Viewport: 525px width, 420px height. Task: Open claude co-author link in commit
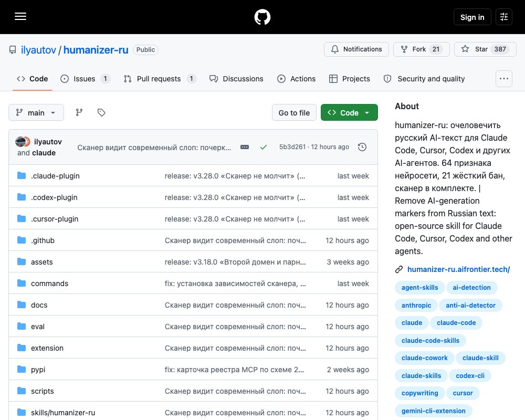tap(44, 153)
